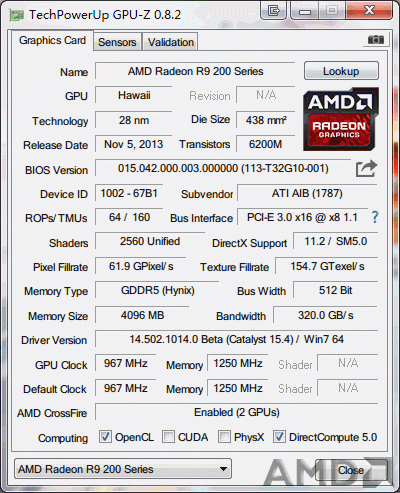400x493 pixels.
Task: Click the GPU Clock value field
Action: point(126,363)
